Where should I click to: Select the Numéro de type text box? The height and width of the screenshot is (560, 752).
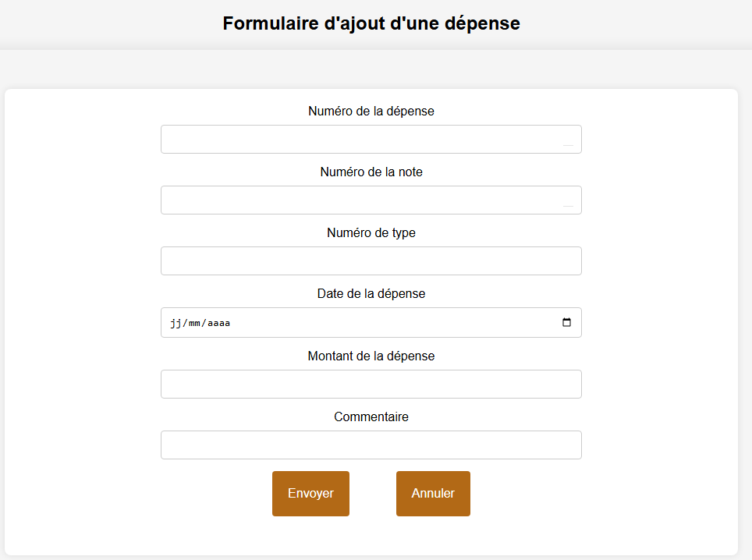[371, 261]
